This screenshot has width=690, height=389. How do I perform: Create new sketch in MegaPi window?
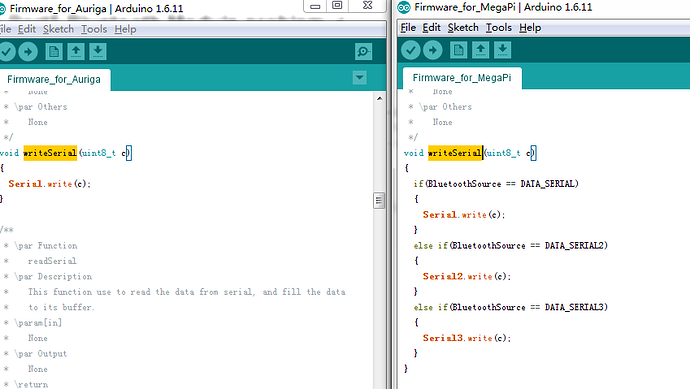(x=459, y=50)
